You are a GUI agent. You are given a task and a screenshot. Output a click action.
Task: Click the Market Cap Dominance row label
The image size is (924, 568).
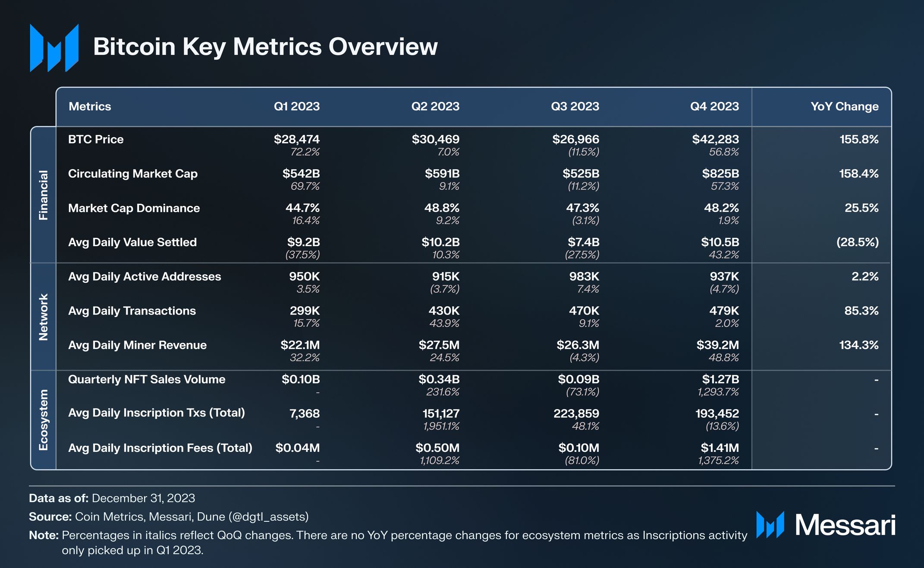click(x=134, y=208)
